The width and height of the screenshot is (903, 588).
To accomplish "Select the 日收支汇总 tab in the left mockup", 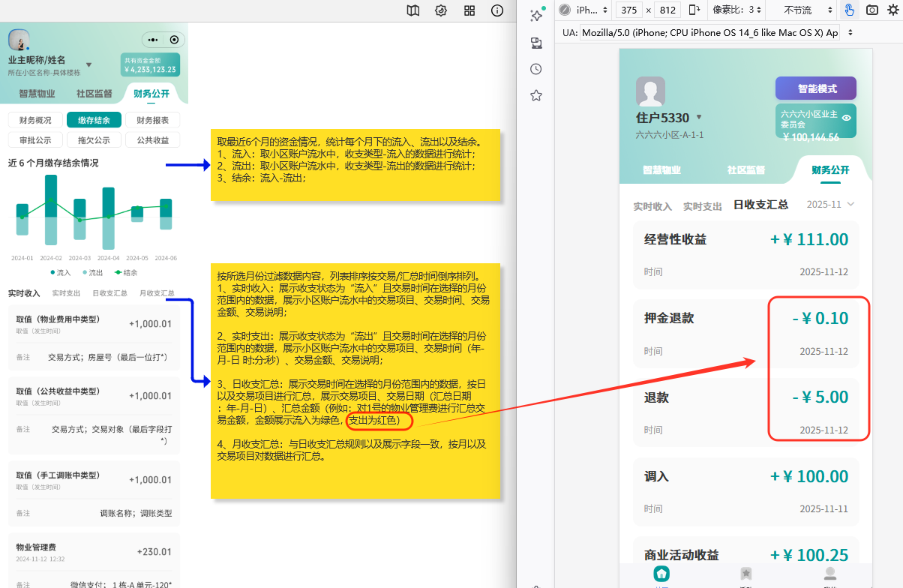I will 109,293.
